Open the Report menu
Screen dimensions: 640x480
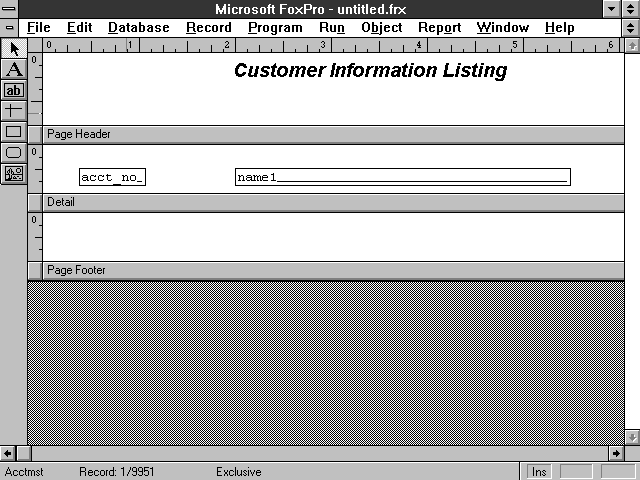[439, 28]
